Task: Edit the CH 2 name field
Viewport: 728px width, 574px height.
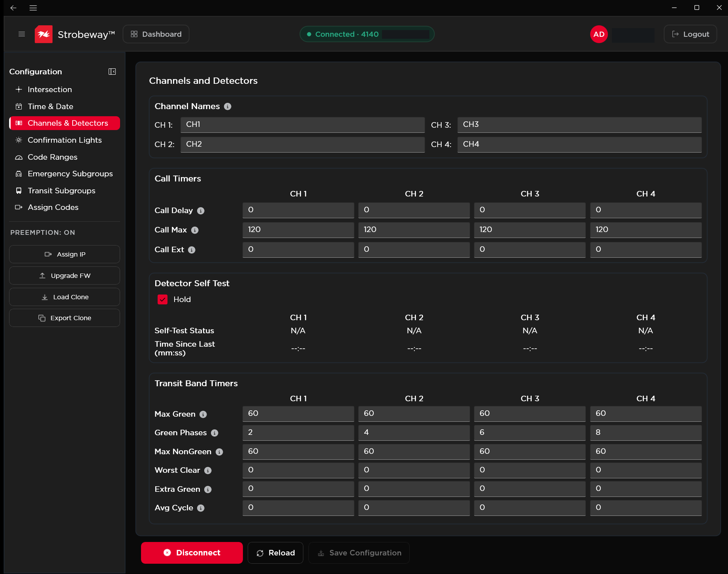Action: (303, 144)
